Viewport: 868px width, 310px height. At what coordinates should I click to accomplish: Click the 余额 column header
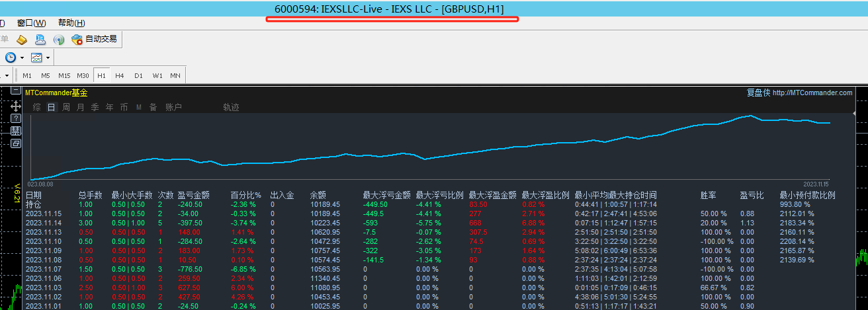coord(318,195)
